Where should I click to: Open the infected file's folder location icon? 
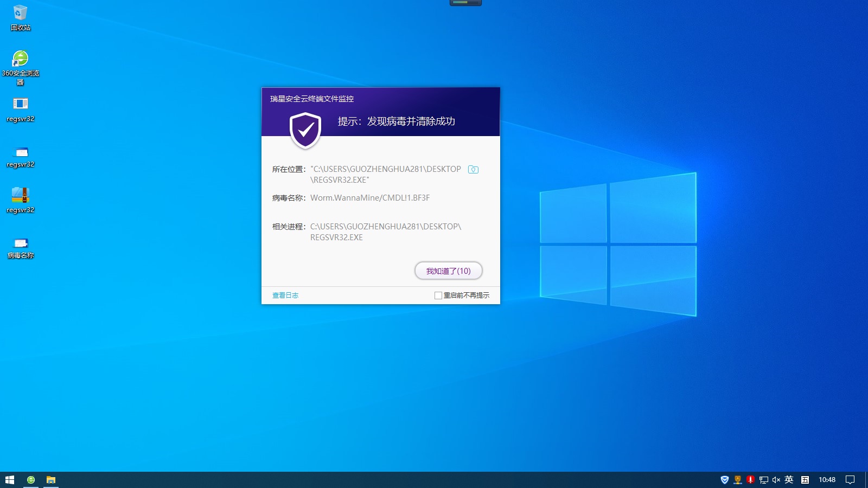(x=473, y=170)
